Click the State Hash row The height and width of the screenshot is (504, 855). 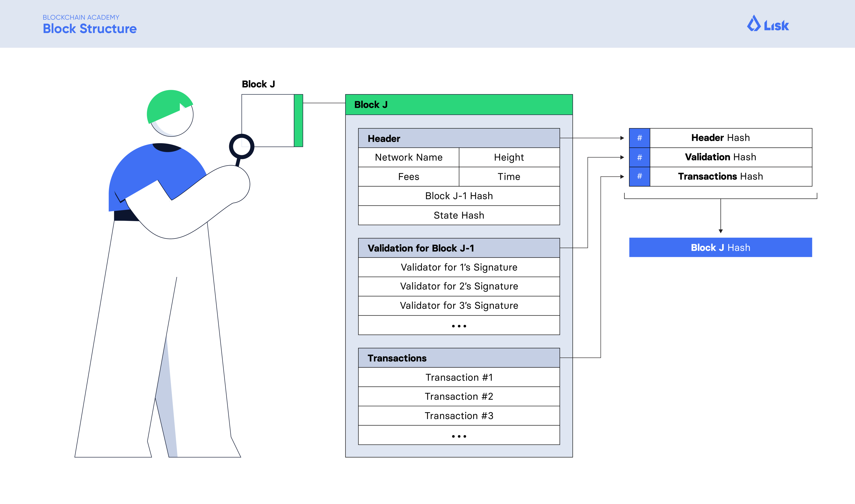point(458,215)
